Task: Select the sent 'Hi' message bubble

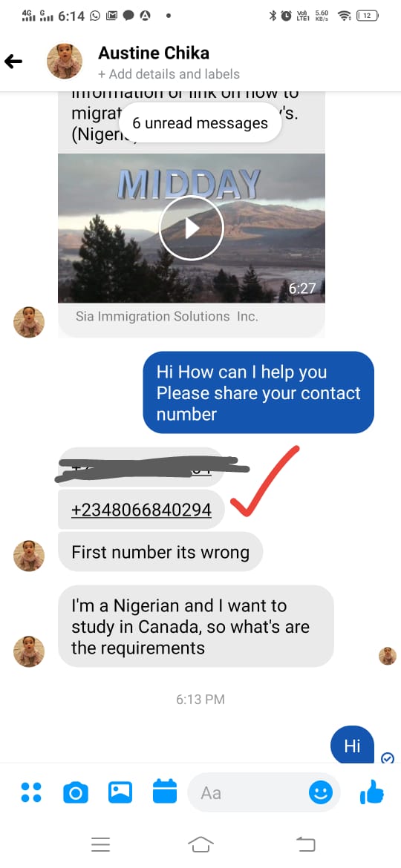Action: (x=352, y=745)
